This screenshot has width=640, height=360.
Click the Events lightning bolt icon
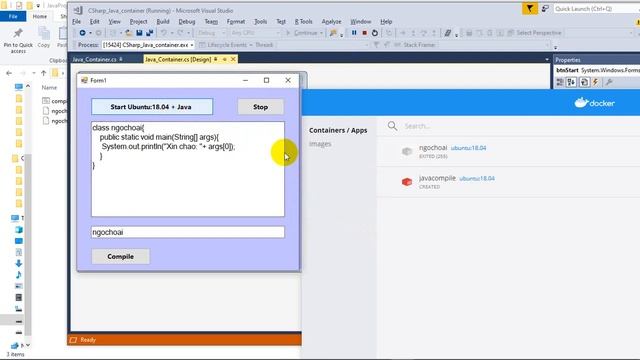[596, 82]
